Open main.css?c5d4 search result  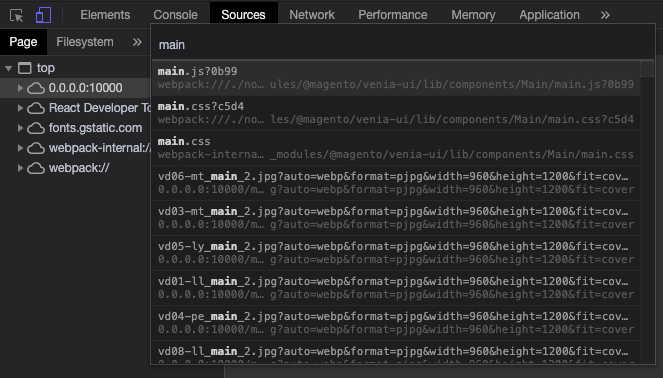point(396,113)
